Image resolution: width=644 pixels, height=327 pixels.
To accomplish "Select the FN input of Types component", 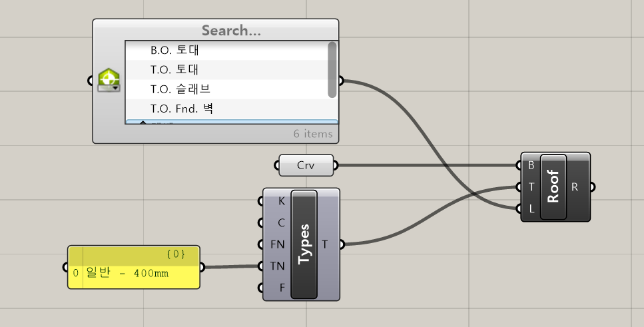I will tap(278, 244).
